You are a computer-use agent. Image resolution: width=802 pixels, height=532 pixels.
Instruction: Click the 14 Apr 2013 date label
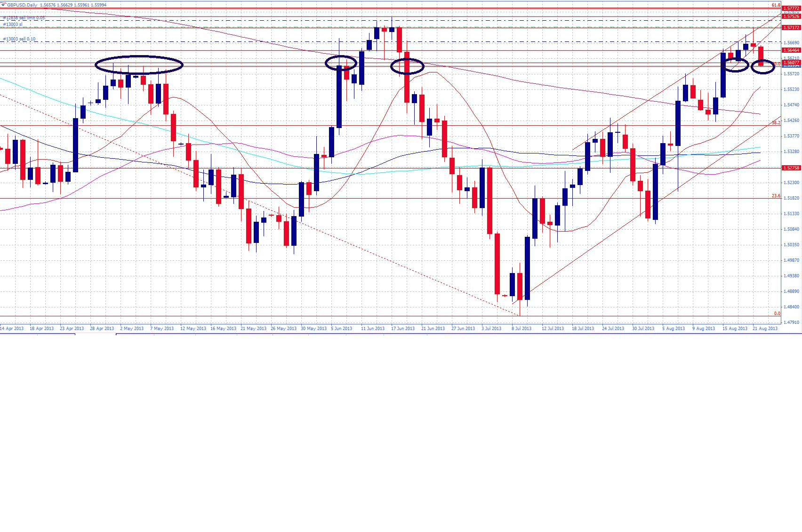click(12, 328)
